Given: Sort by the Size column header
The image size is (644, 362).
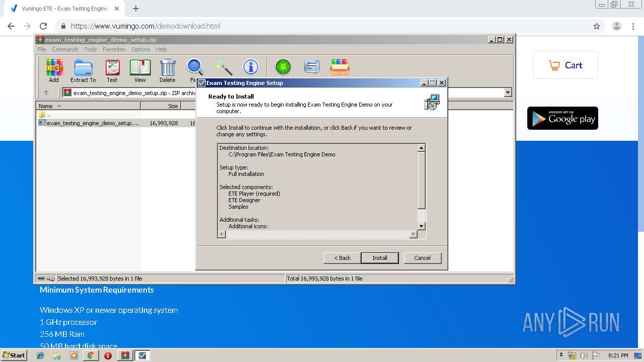Looking at the screenshot, I should tap(160, 106).
